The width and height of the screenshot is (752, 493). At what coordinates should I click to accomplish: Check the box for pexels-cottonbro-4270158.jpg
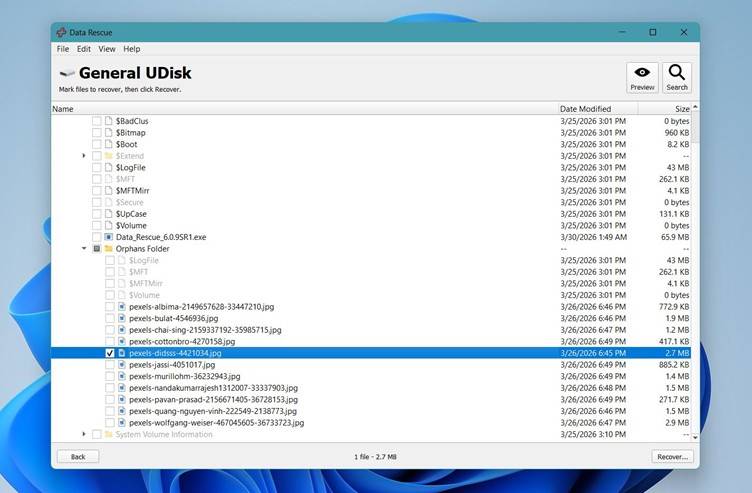[x=110, y=341]
